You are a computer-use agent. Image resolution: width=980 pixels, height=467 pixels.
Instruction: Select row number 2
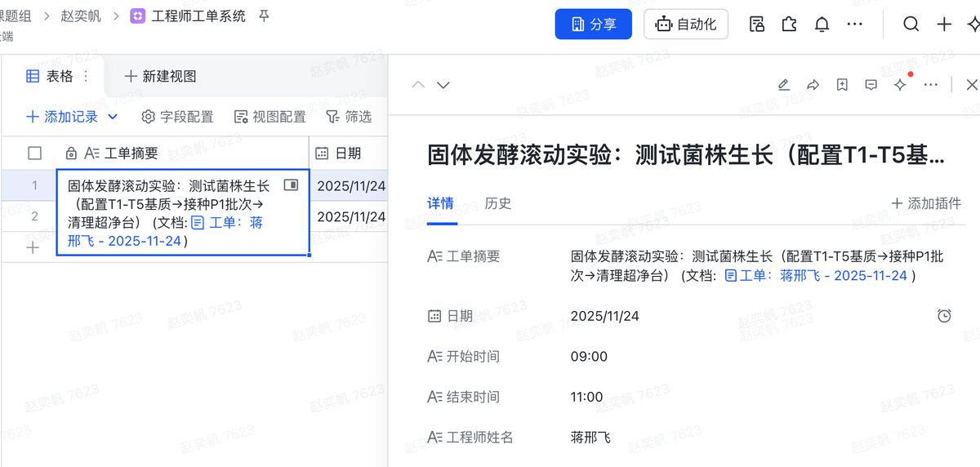34,216
